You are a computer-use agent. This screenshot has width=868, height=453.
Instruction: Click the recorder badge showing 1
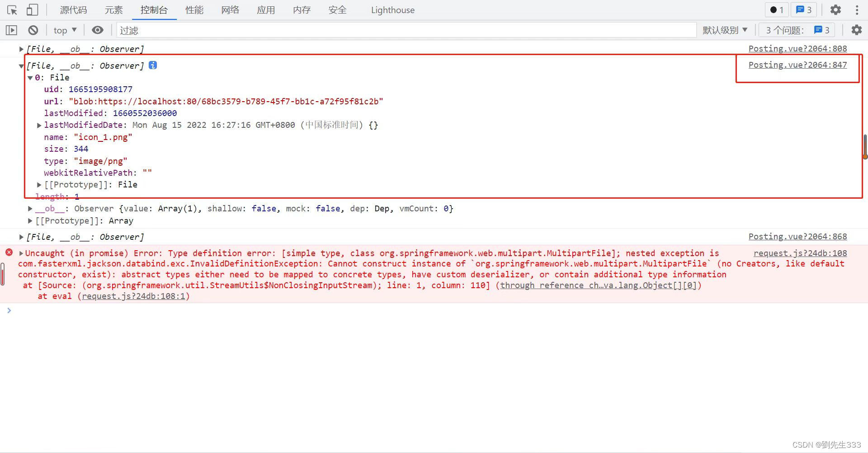(777, 10)
